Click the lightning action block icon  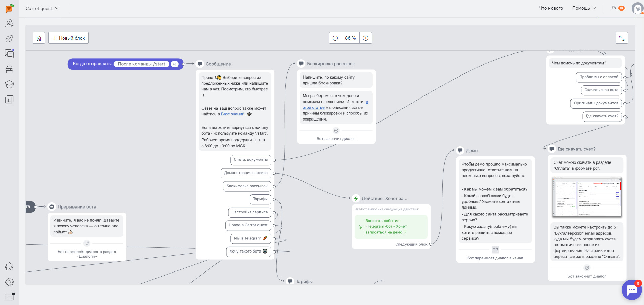click(x=356, y=198)
